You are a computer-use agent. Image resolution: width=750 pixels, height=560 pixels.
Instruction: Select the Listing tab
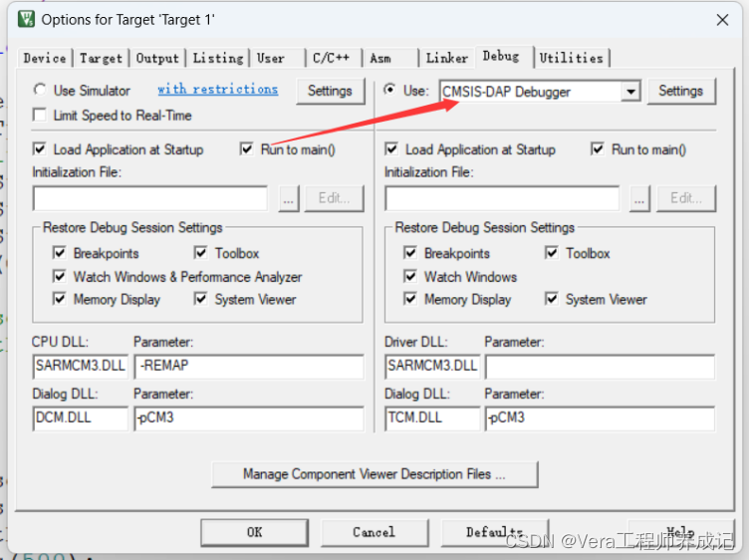tap(218, 58)
